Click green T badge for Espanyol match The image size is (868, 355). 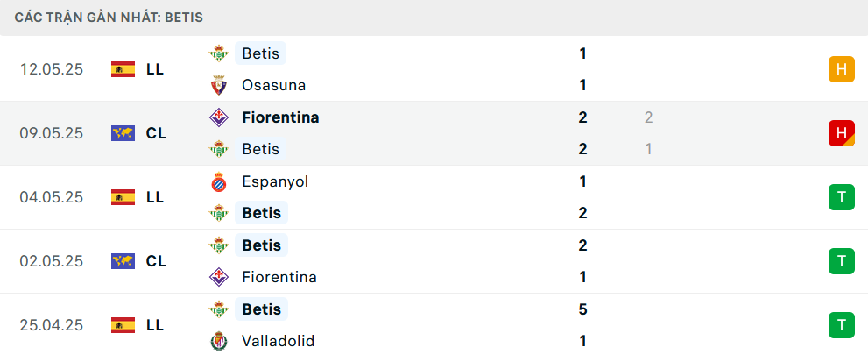click(x=842, y=197)
